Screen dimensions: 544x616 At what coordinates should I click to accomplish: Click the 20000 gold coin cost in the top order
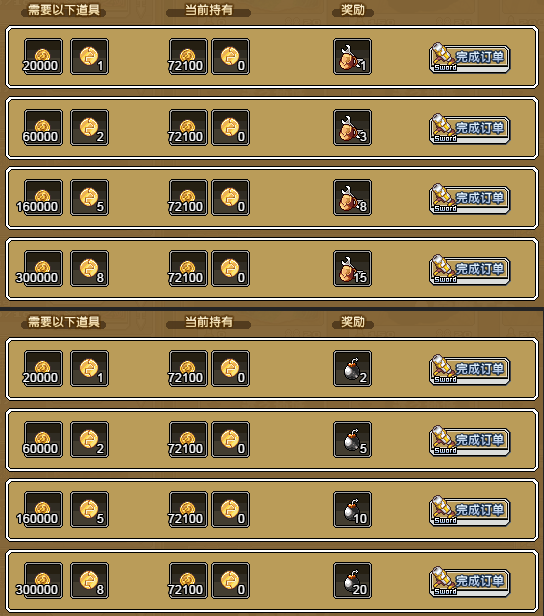[x=43, y=57]
